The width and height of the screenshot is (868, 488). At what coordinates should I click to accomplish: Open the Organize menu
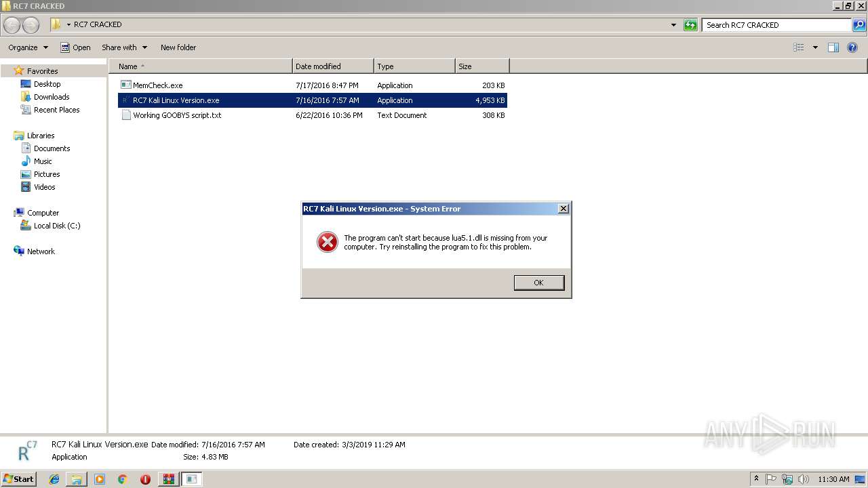(28, 47)
